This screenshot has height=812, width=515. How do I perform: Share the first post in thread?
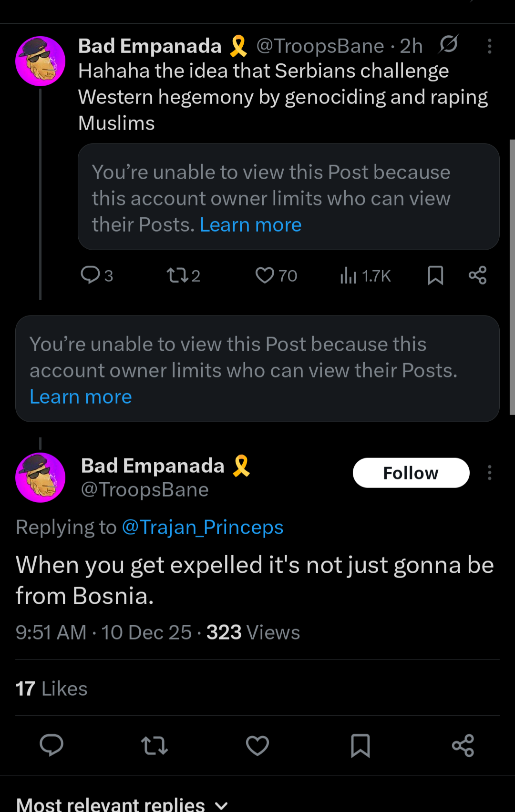477,275
